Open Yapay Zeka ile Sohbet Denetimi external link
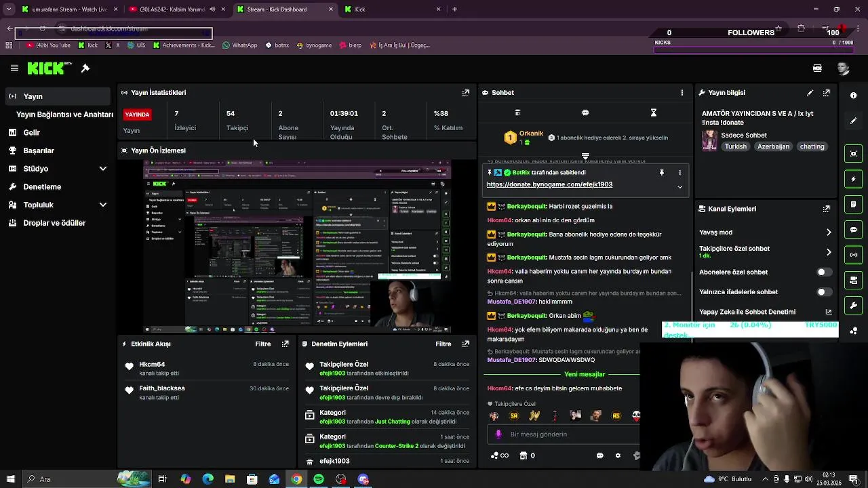 click(829, 312)
